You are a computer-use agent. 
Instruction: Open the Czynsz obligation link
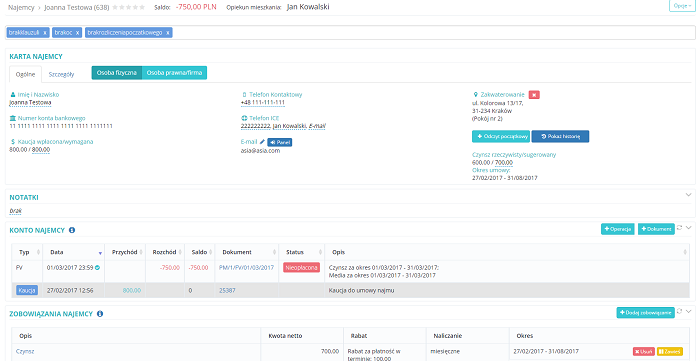(x=25, y=351)
